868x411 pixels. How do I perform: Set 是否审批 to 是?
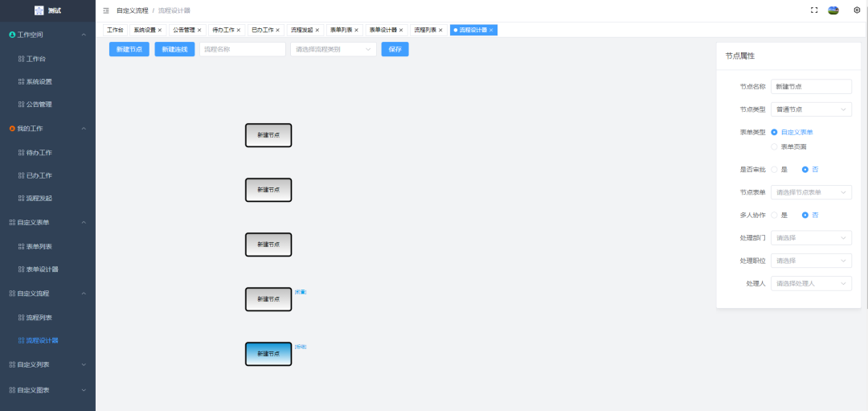[x=774, y=170]
